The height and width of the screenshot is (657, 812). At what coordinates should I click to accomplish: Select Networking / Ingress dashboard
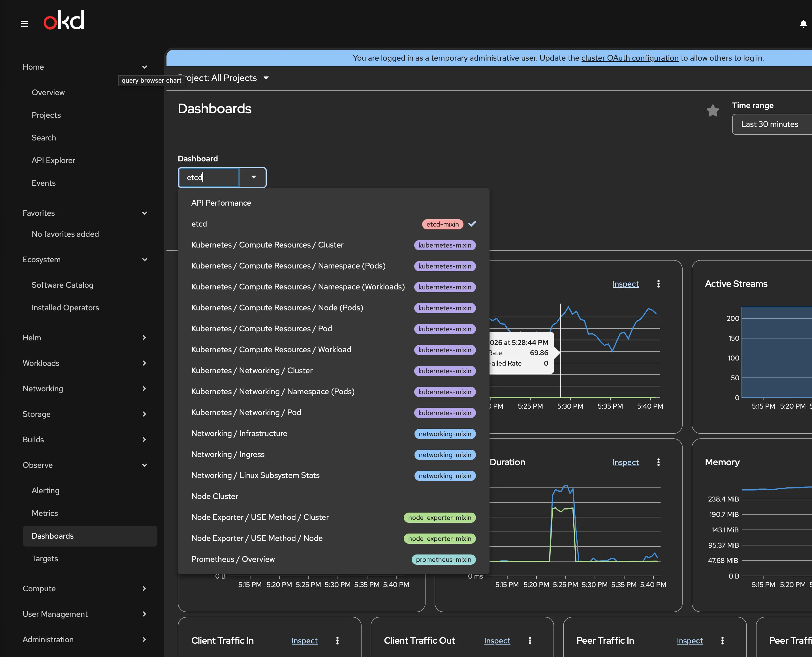[x=333, y=455]
